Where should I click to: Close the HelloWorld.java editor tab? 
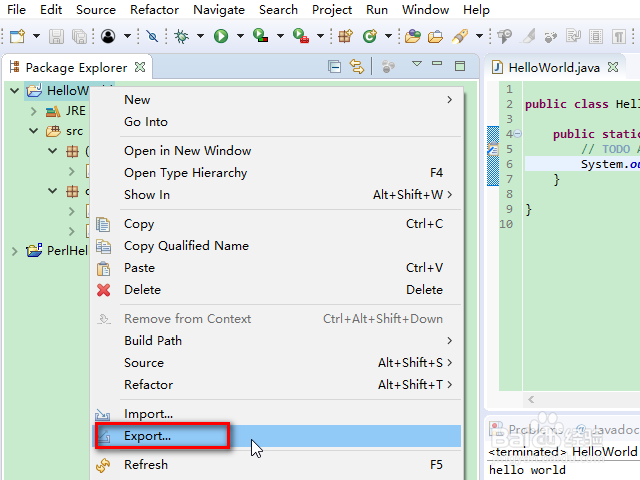(613, 67)
